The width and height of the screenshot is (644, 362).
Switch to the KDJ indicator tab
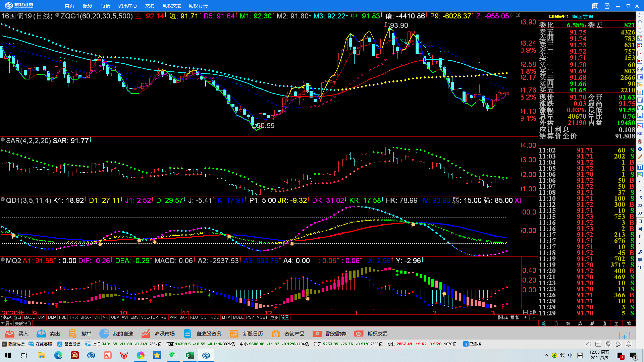pos(194,317)
